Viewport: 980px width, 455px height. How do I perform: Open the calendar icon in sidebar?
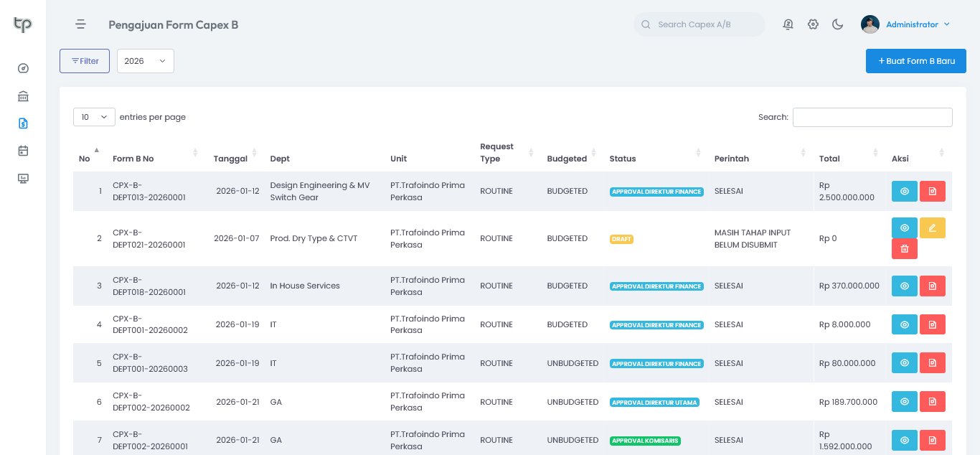click(23, 151)
